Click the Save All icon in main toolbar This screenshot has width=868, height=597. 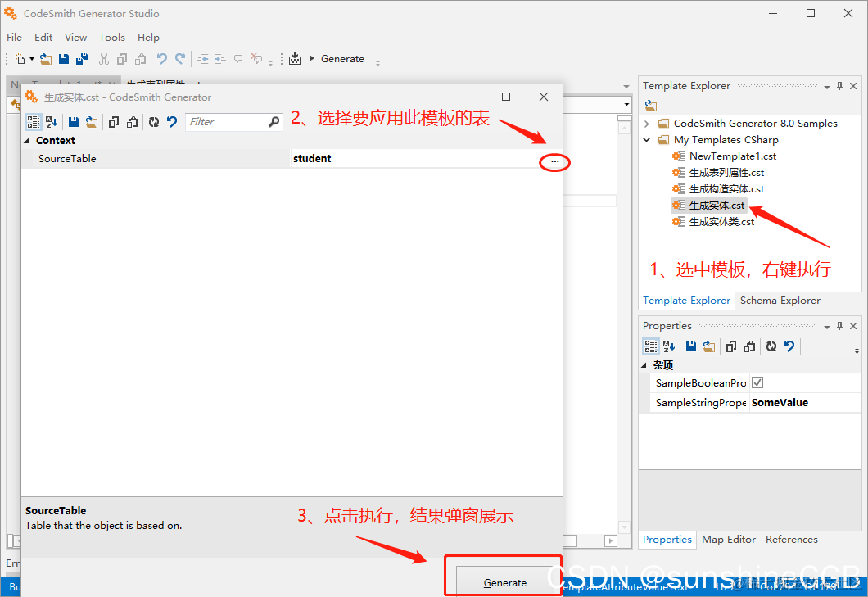point(82,59)
